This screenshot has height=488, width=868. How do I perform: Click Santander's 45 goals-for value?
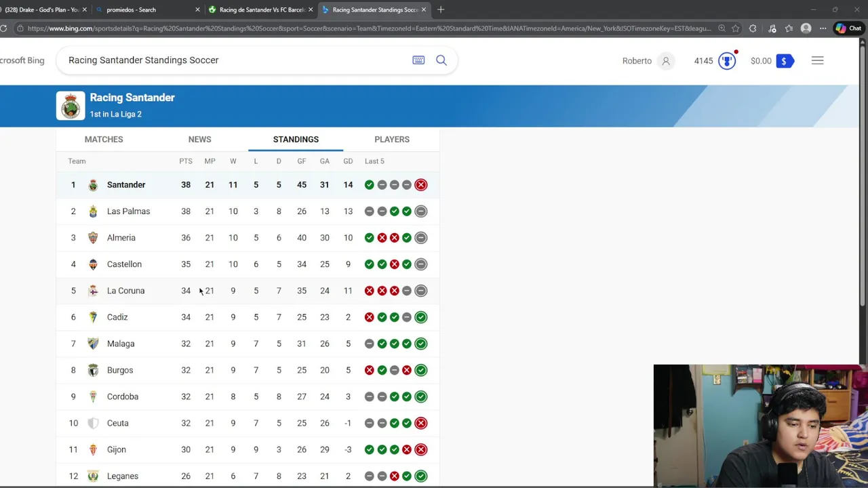pyautogui.click(x=302, y=185)
